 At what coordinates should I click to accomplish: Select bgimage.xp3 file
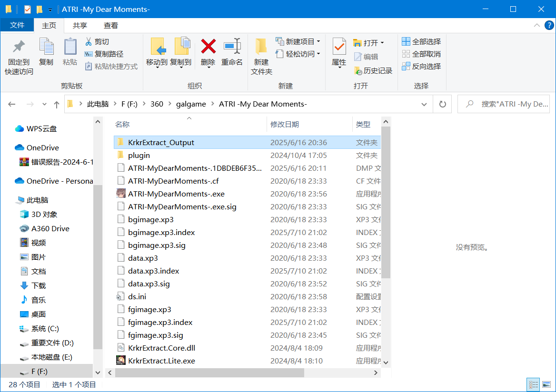click(247, 219)
